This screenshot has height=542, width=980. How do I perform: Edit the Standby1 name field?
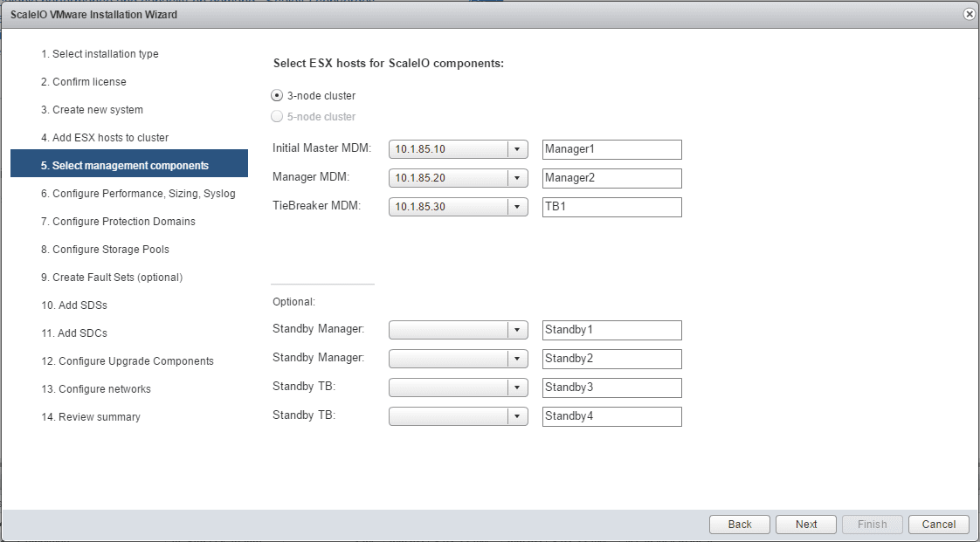tap(612, 330)
